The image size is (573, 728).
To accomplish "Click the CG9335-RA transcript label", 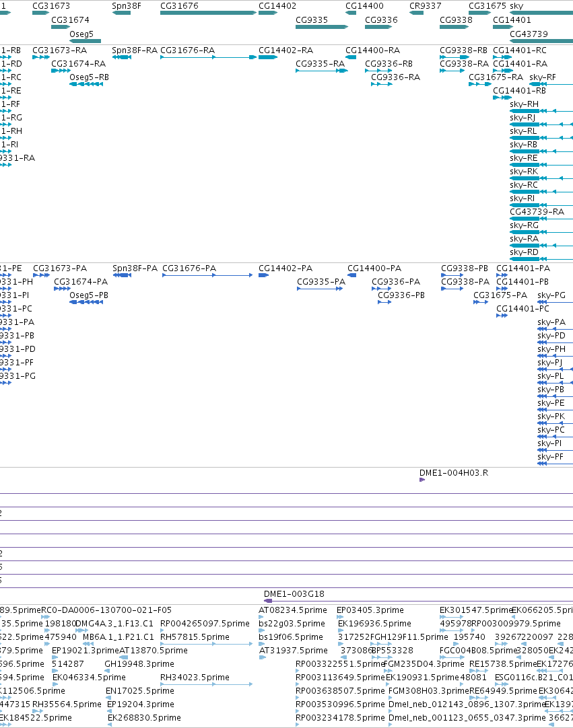I will coord(321,64).
